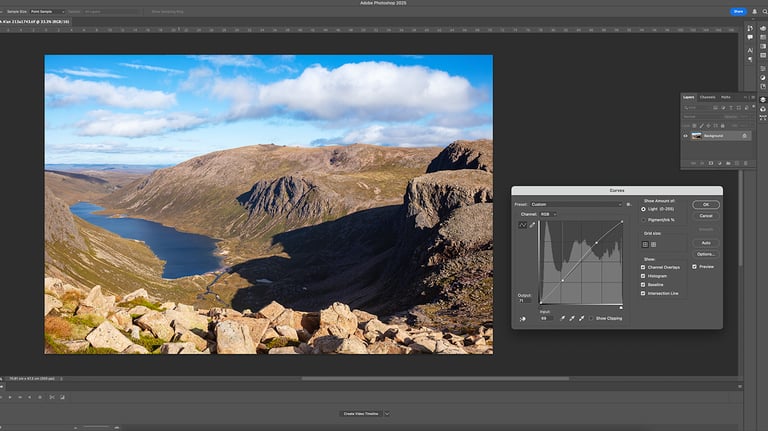Uncheck the Histogram checkbox
The width and height of the screenshot is (768, 431).
point(644,276)
